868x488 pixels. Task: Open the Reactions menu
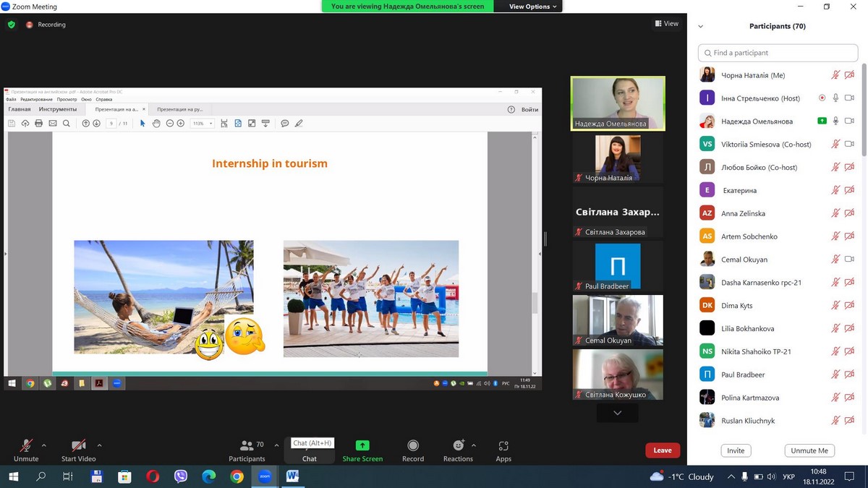[x=458, y=446]
